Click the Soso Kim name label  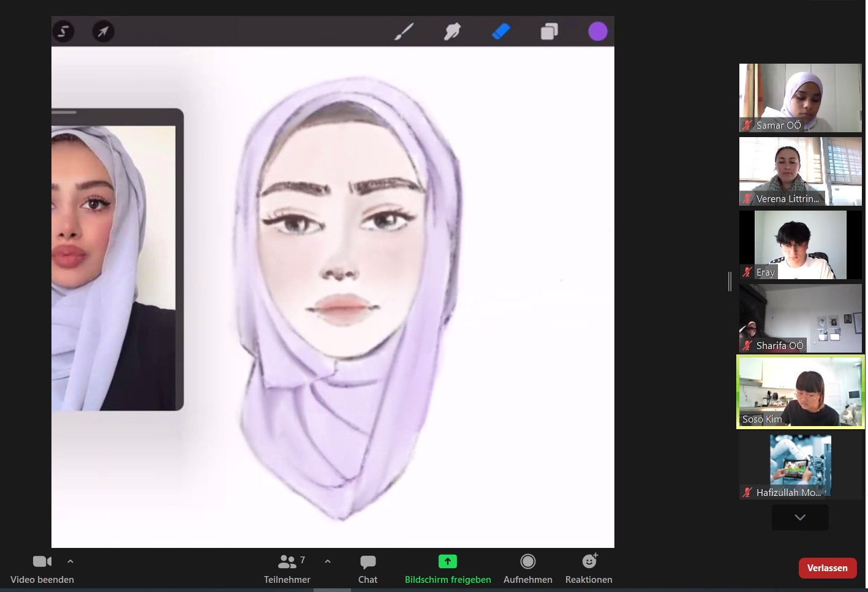[762, 419]
